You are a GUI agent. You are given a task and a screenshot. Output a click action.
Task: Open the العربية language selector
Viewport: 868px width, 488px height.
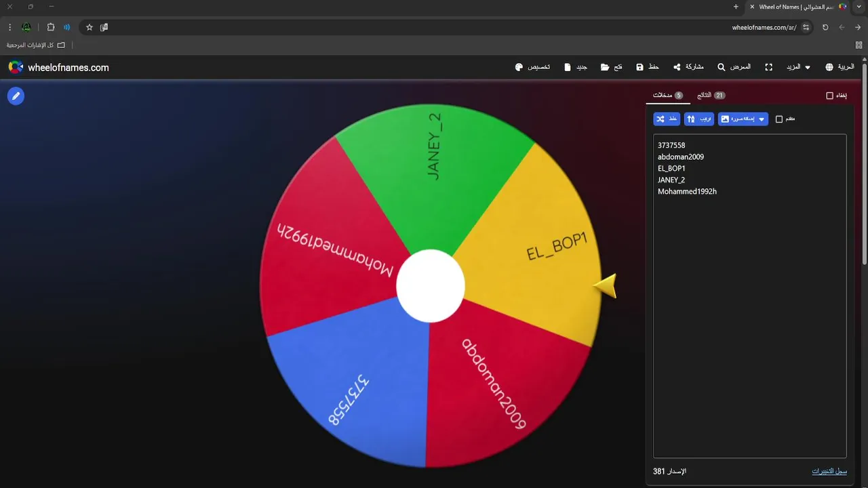pos(840,67)
